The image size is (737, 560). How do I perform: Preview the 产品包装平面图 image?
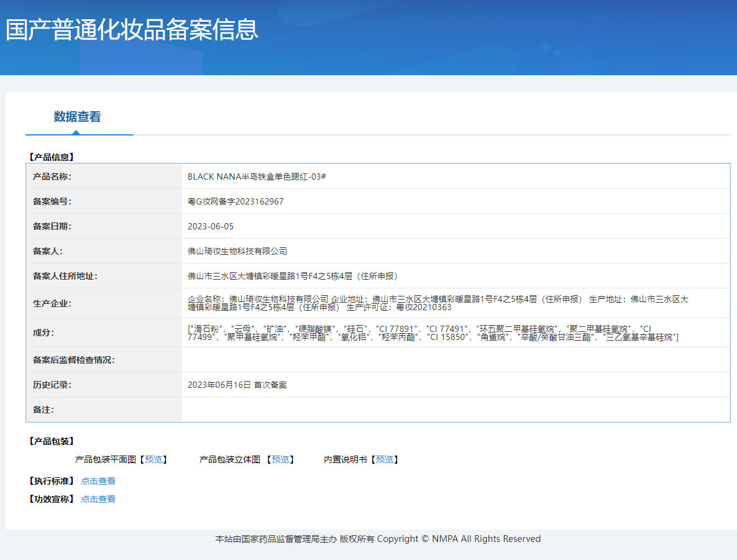coord(153,459)
